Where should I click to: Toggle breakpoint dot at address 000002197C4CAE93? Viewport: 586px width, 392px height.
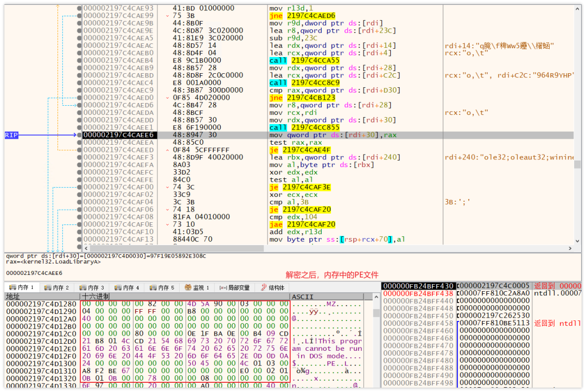tap(79, 8)
